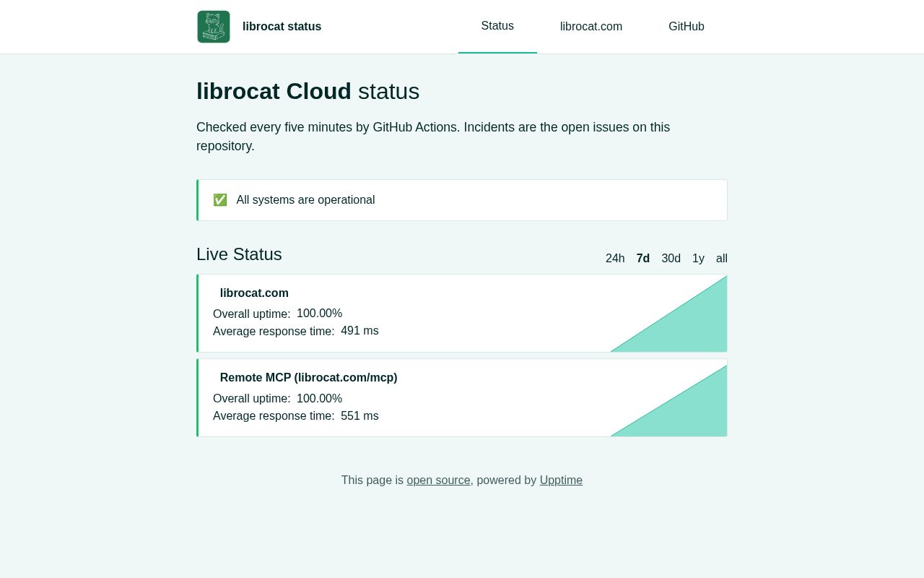Click the Checked every five minutes description
The image size is (924, 578).
[433, 137]
